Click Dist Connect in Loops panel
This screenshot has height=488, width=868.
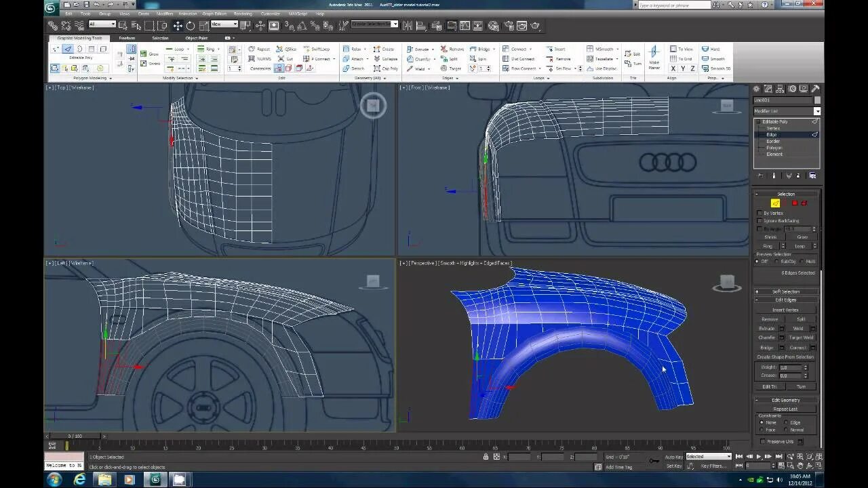[519, 59]
